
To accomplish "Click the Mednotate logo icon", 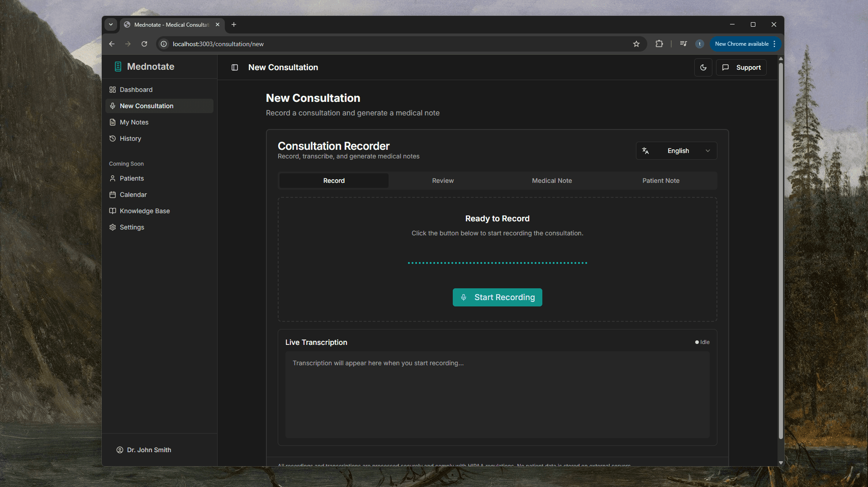I will pyautogui.click(x=118, y=67).
